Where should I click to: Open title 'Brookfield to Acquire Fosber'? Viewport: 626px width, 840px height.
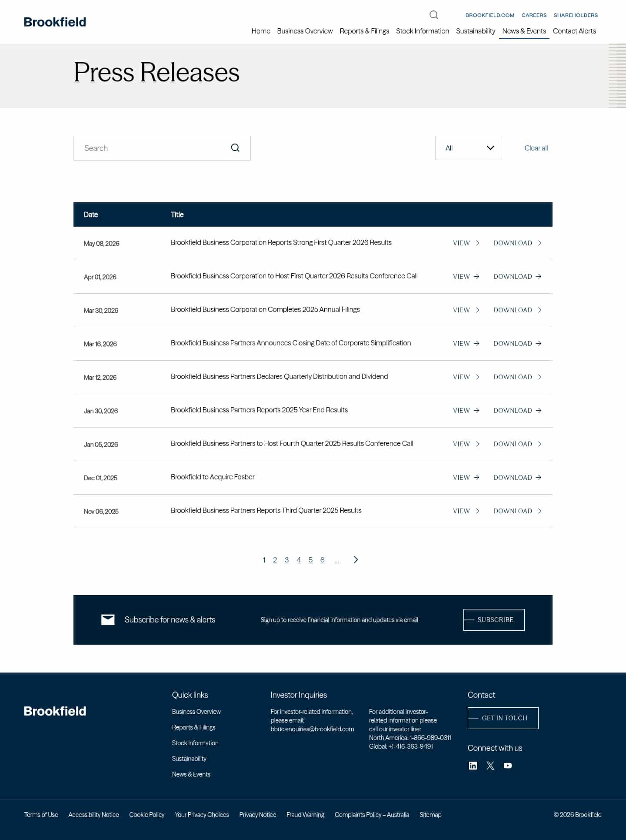[213, 477]
